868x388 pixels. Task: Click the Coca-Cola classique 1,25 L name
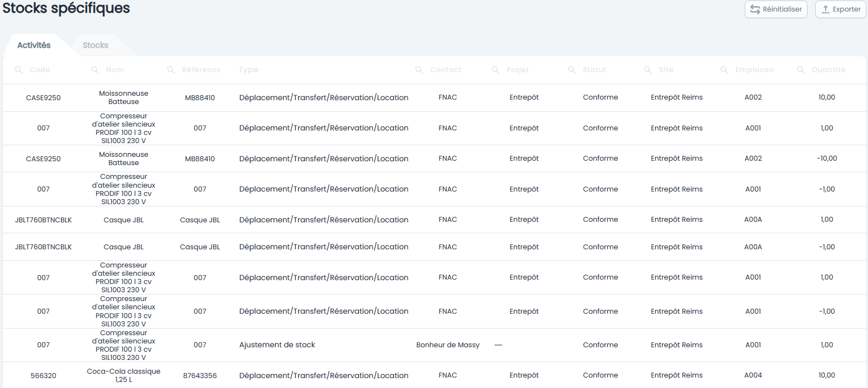[x=124, y=375]
